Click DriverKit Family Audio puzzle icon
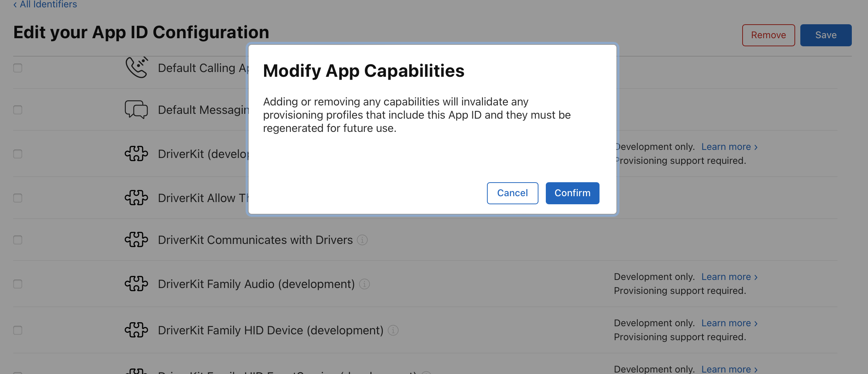Screen dimensions: 868x374 point(136,284)
